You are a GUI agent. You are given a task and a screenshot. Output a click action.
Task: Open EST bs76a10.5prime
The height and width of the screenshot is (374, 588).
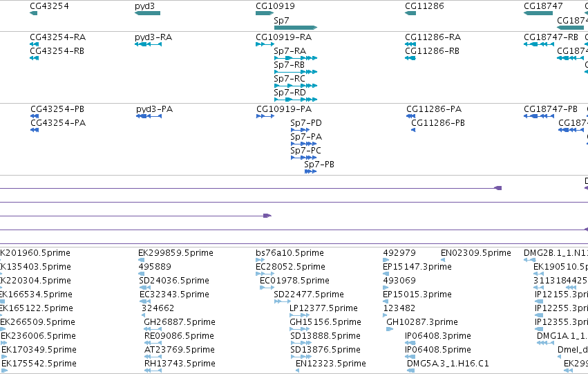[x=260, y=260]
